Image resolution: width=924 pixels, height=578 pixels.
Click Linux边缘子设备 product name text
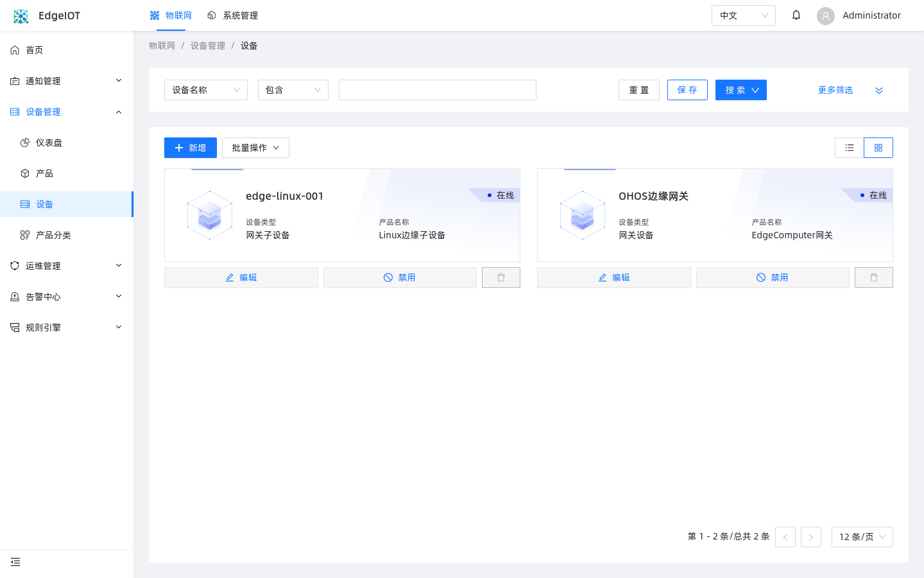pyautogui.click(x=412, y=235)
